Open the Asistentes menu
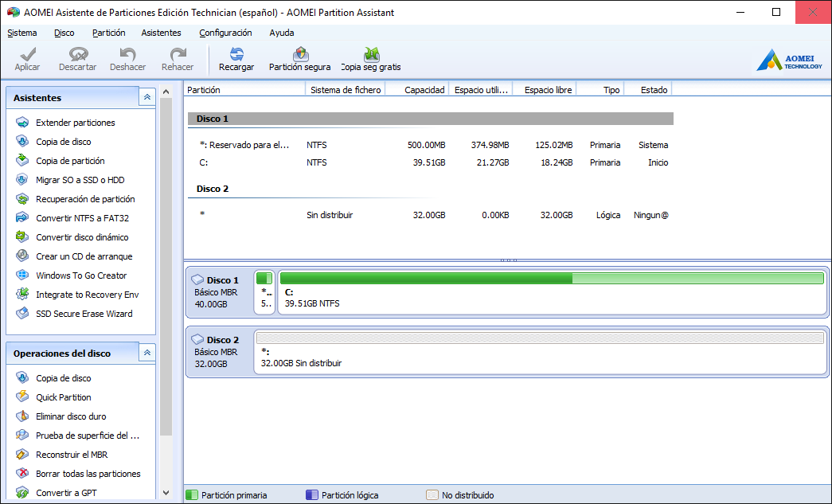Screen dimensions: 832x504 coord(162,33)
